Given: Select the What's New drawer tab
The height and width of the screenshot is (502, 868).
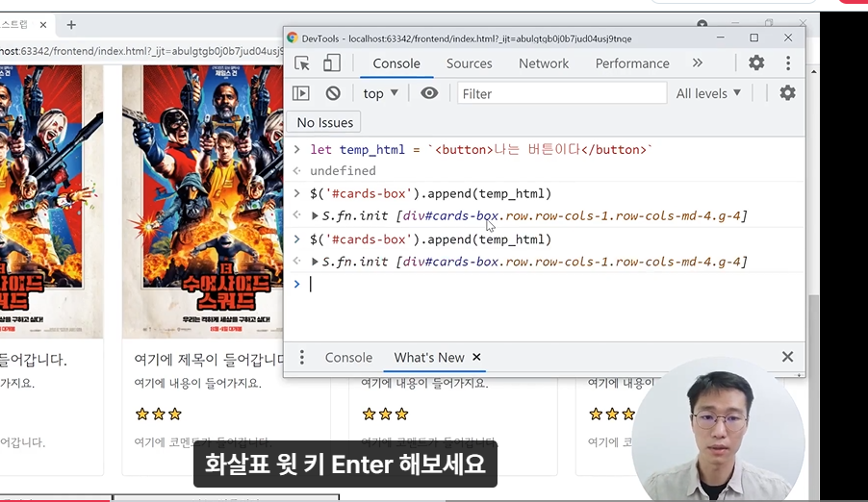Looking at the screenshot, I should [x=429, y=358].
